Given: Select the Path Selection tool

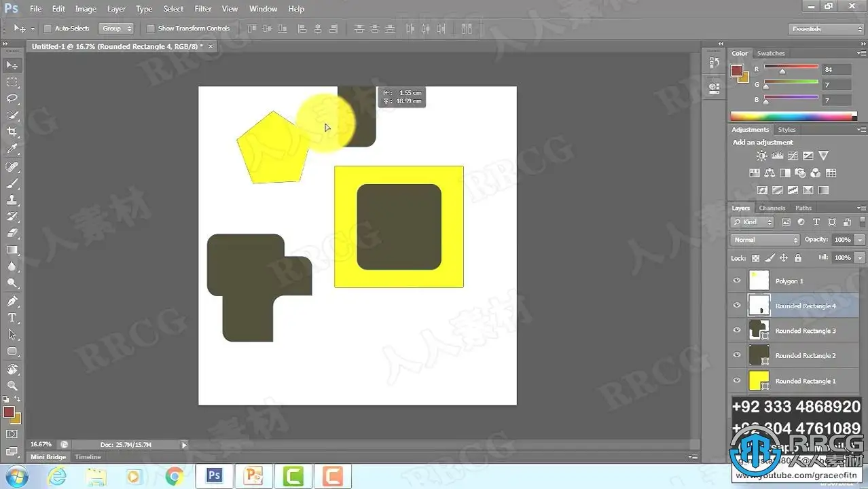Looking at the screenshot, I should [12, 335].
